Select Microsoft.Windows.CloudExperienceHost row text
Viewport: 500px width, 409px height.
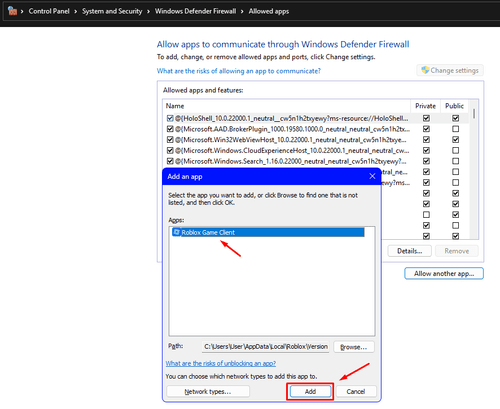click(x=292, y=150)
